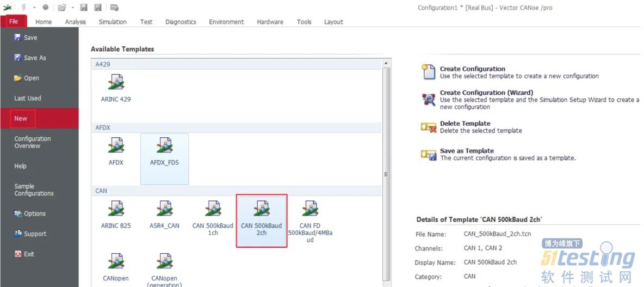Image resolution: width=644 pixels, height=287 pixels.
Task: Click the templates list vertical scrollbar thumb
Action: point(386,174)
